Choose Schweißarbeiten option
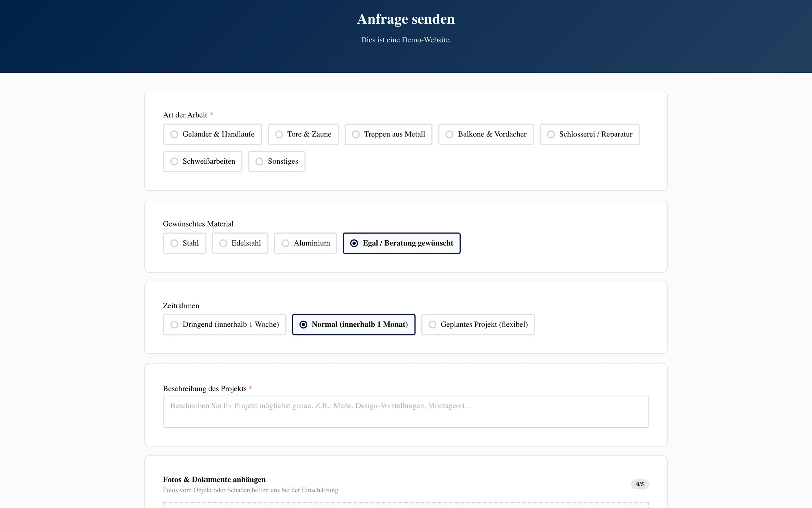The image size is (812, 508). [202, 161]
